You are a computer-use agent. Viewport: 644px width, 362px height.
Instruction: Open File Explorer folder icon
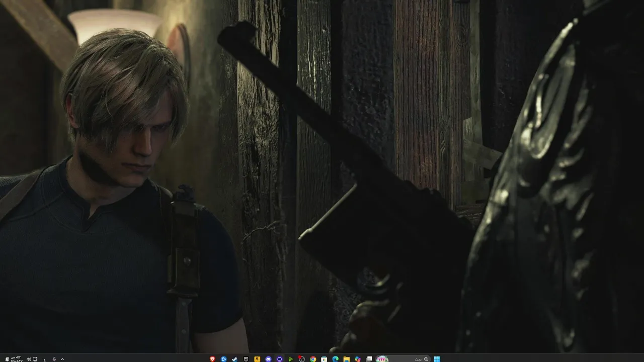[347, 359]
